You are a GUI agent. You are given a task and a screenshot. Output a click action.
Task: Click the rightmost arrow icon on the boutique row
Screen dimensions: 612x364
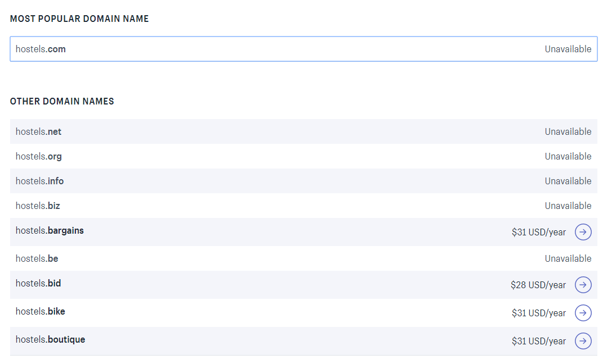583,341
